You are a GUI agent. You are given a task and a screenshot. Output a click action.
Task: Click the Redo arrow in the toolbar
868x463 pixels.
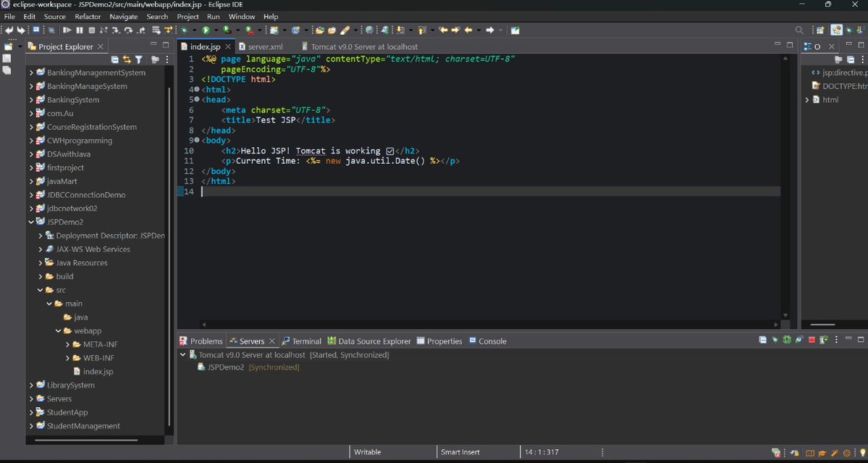point(21,30)
